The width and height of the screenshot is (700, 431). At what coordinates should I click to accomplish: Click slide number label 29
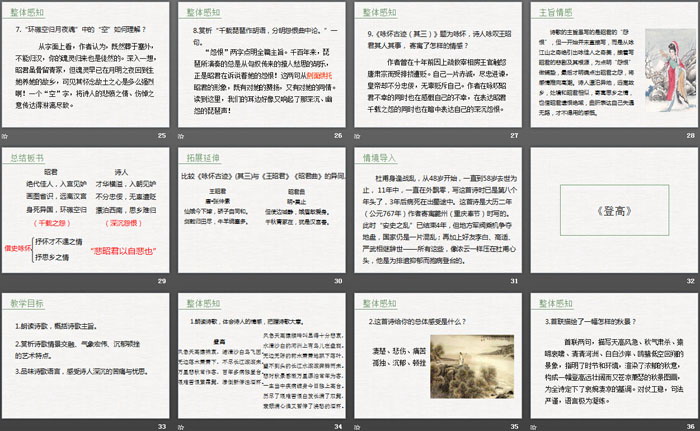pos(162,281)
